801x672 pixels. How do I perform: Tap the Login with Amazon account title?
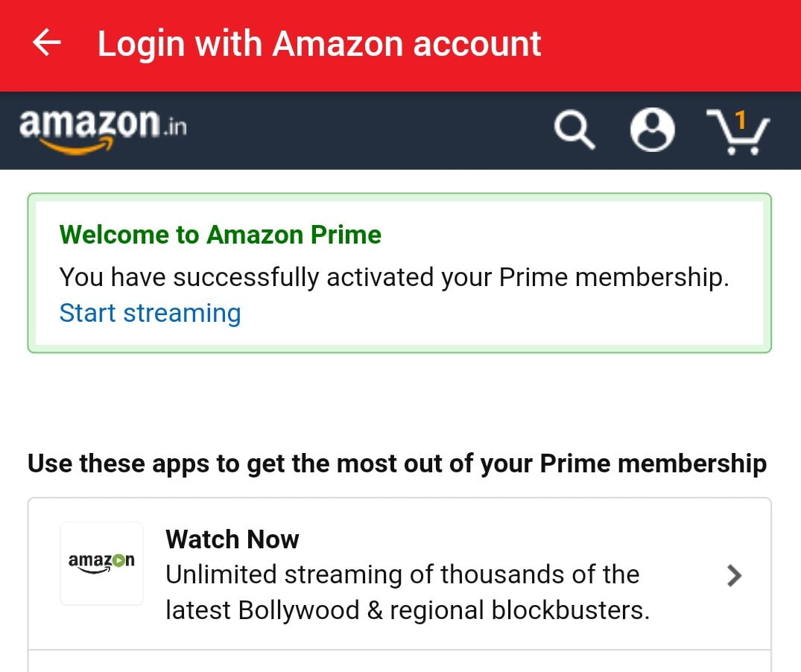319,44
